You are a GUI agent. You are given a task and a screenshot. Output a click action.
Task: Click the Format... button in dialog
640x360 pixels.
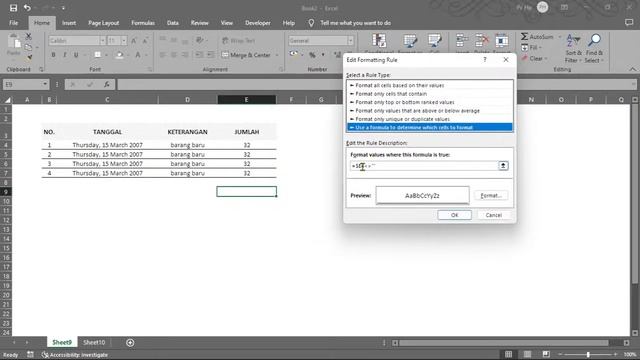tap(491, 196)
